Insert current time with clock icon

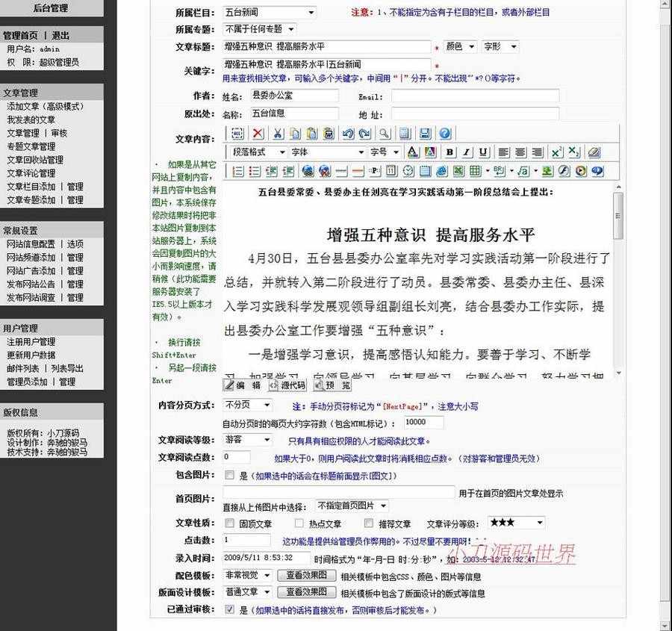tap(408, 171)
